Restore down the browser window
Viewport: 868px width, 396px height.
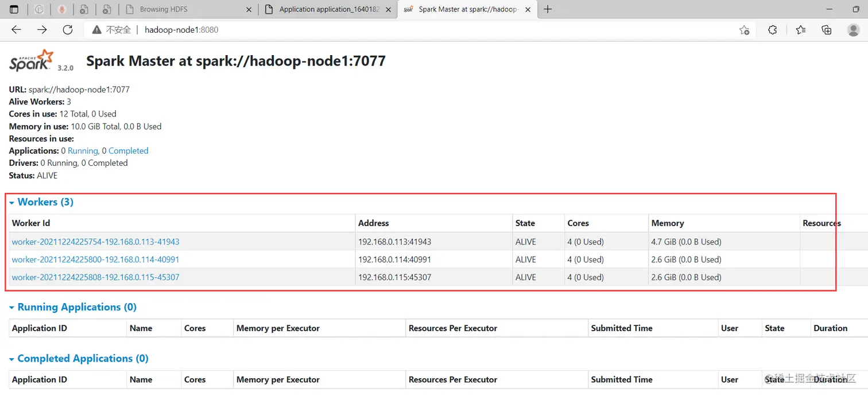click(x=856, y=9)
